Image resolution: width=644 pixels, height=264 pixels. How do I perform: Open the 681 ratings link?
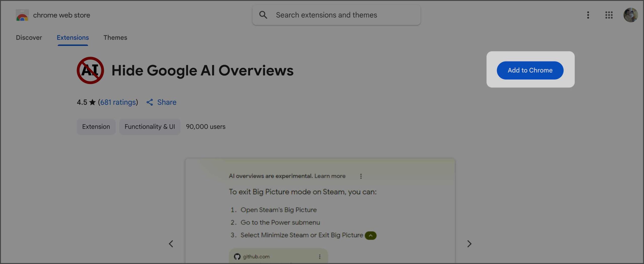click(x=118, y=102)
